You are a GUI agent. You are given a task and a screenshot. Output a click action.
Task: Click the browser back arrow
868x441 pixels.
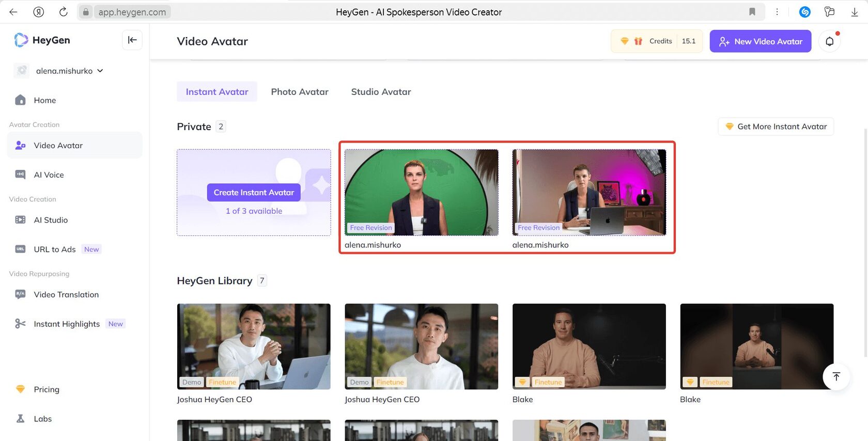point(13,12)
